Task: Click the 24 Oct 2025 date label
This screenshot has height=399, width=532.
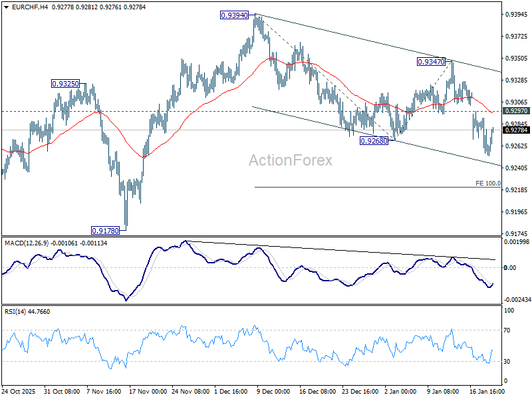Action: click(19, 391)
